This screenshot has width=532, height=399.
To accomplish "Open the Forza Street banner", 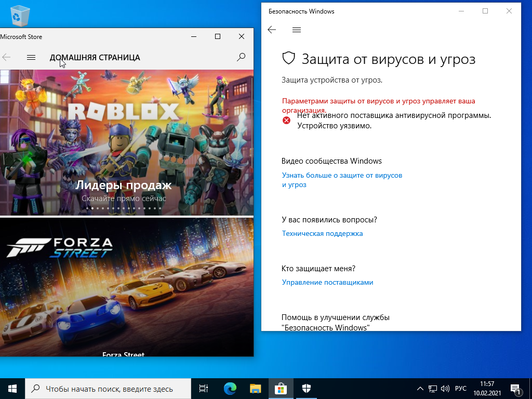I will point(127,287).
